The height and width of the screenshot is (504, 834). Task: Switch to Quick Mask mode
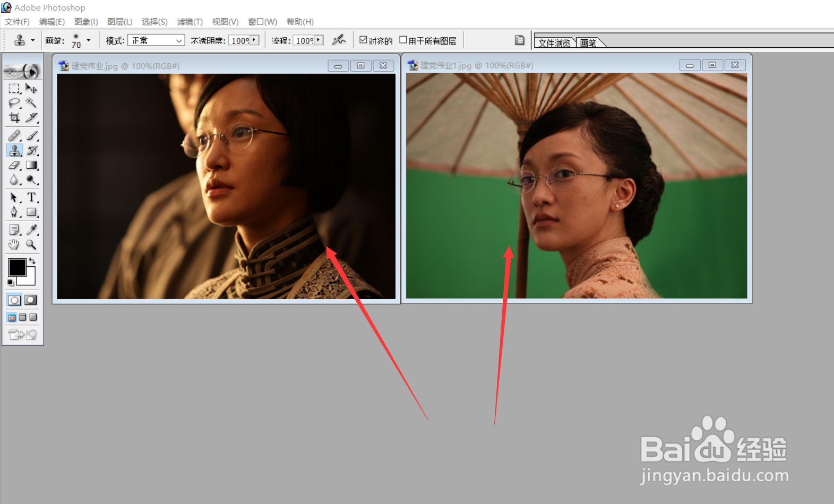tap(31, 300)
